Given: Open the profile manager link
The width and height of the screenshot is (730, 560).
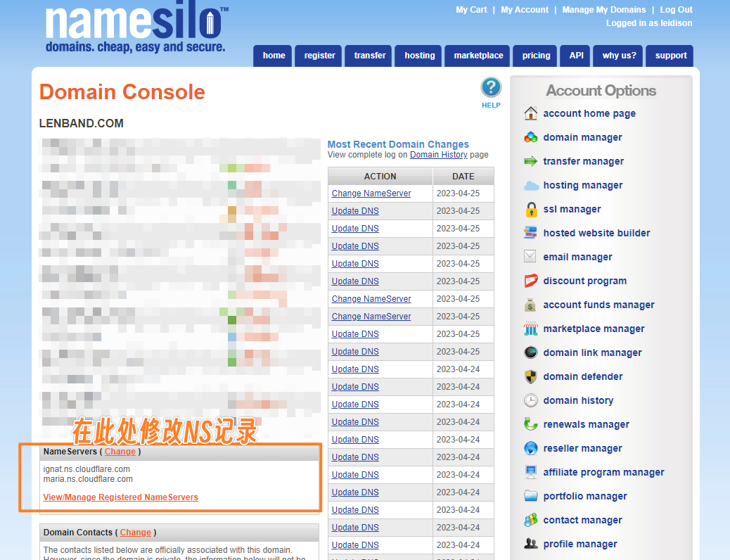Looking at the screenshot, I should [x=580, y=544].
